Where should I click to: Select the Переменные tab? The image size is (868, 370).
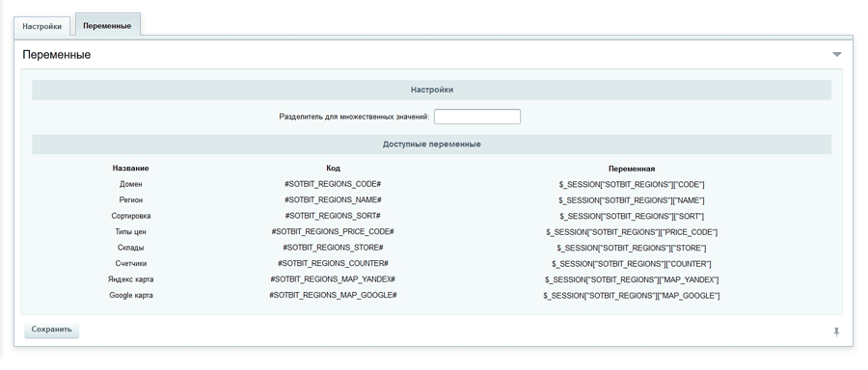click(107, 25)
